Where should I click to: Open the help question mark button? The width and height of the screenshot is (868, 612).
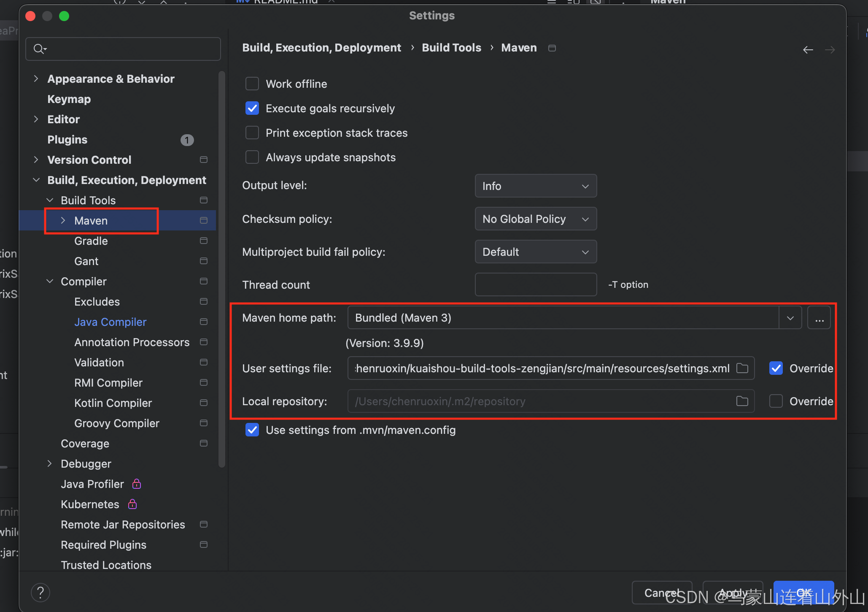click(40, 593)
